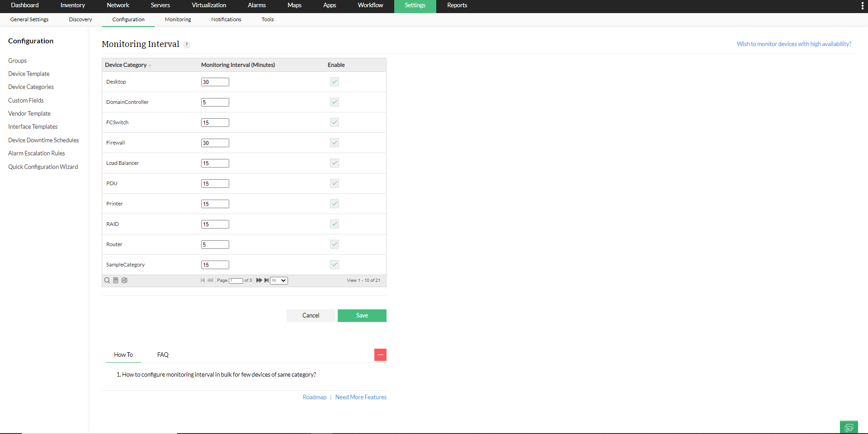This screenshot has width=868, height=434.
Task: Sort the Device Category column
Action: (x=127, y=65)
